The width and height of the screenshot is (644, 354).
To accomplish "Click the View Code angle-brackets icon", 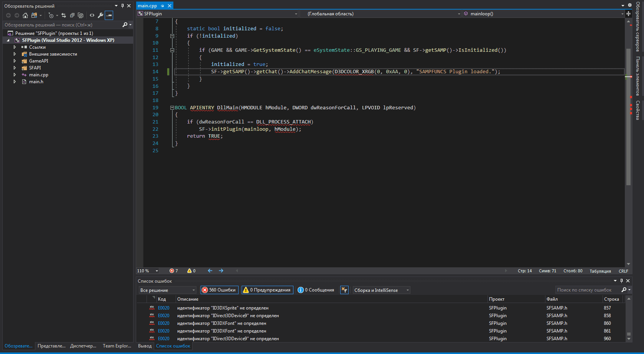I will point(92,15).
